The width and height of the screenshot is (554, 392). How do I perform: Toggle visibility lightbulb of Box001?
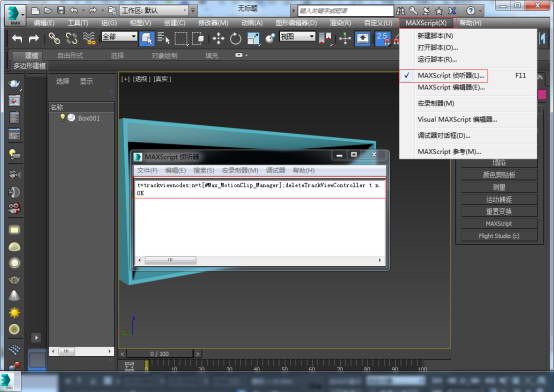[x=63, y=117]
